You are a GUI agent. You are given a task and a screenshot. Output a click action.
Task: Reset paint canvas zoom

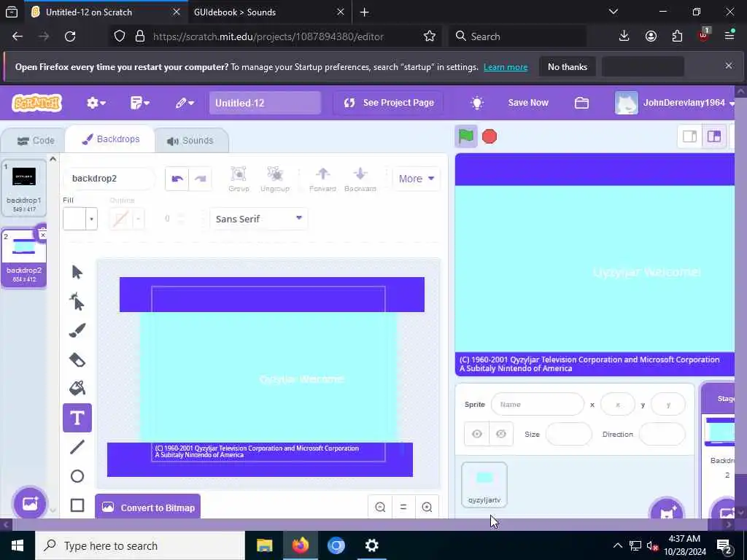403,507
